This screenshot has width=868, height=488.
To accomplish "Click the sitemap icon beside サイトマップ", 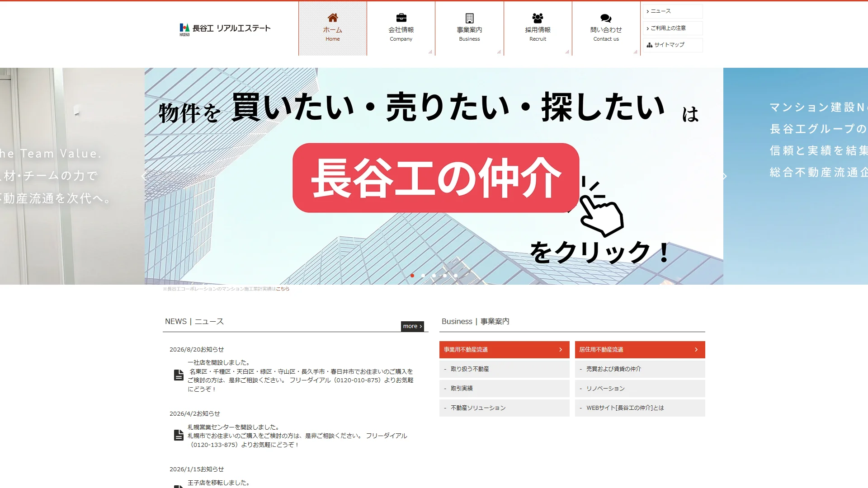I will point(649,45).
